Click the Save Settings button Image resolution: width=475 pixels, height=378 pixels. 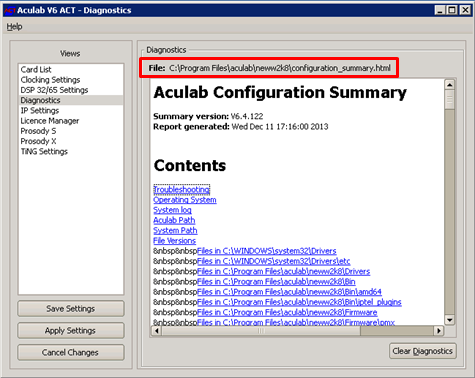[71, 309]
